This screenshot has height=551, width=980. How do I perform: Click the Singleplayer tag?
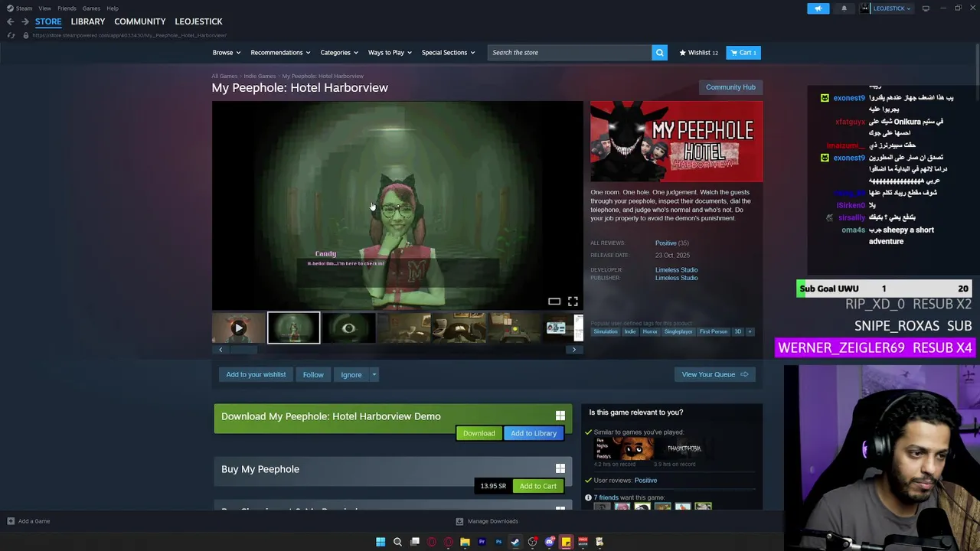pos(678,332)
